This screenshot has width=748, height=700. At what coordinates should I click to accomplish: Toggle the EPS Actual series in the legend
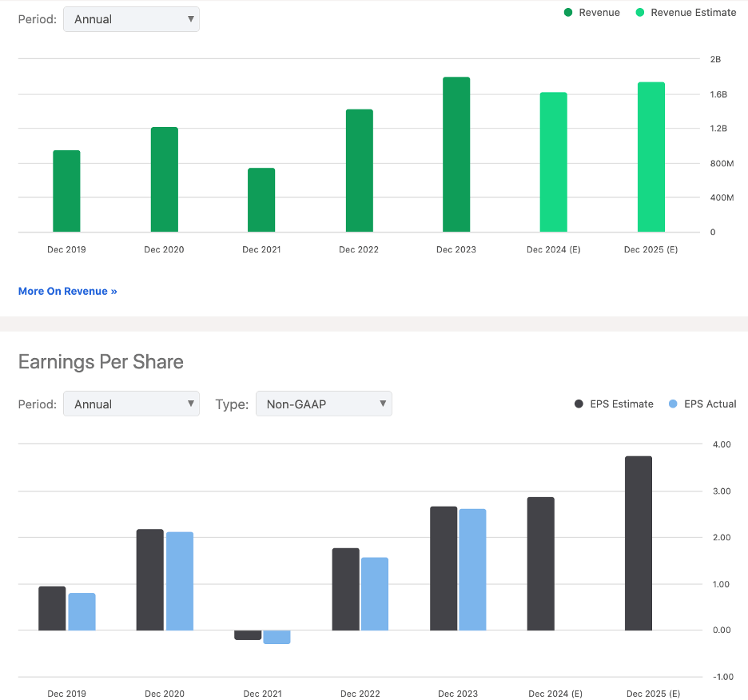pos(702,404)
